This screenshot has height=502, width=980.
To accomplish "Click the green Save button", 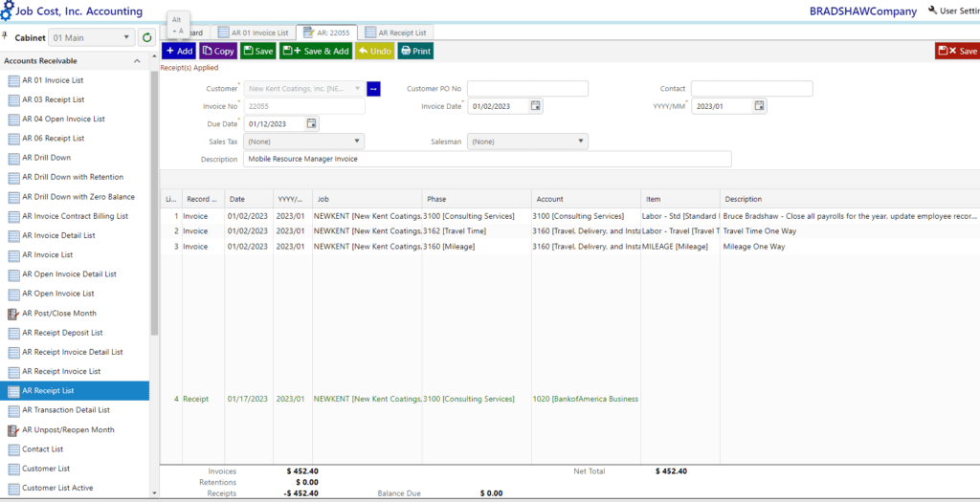I will coord(258,52).
